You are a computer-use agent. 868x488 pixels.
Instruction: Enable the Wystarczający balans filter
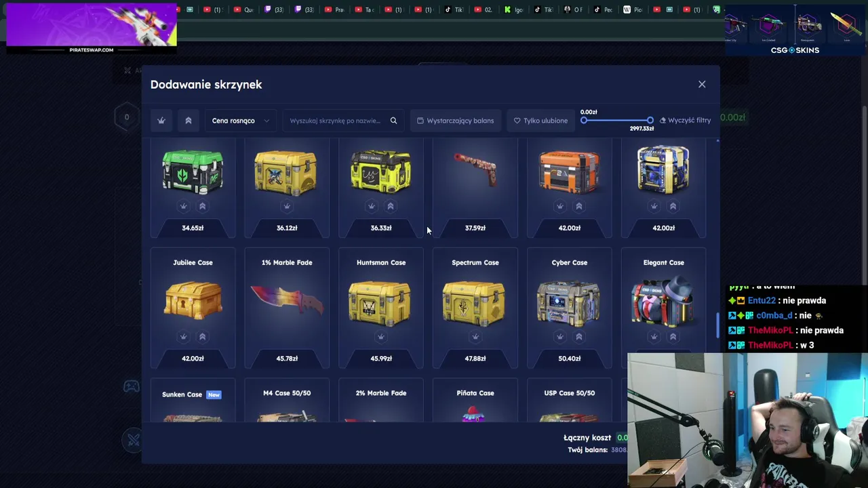click(x=456, y=121)
